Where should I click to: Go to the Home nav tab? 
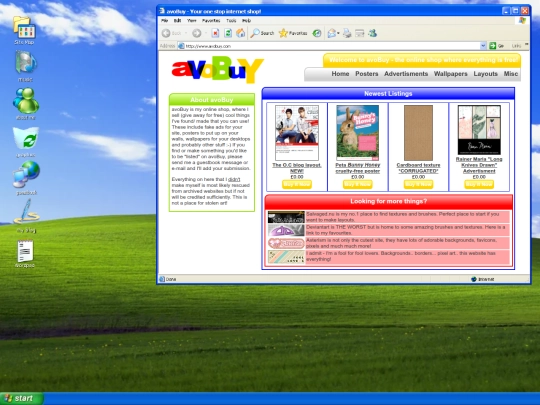pos(340,74)
